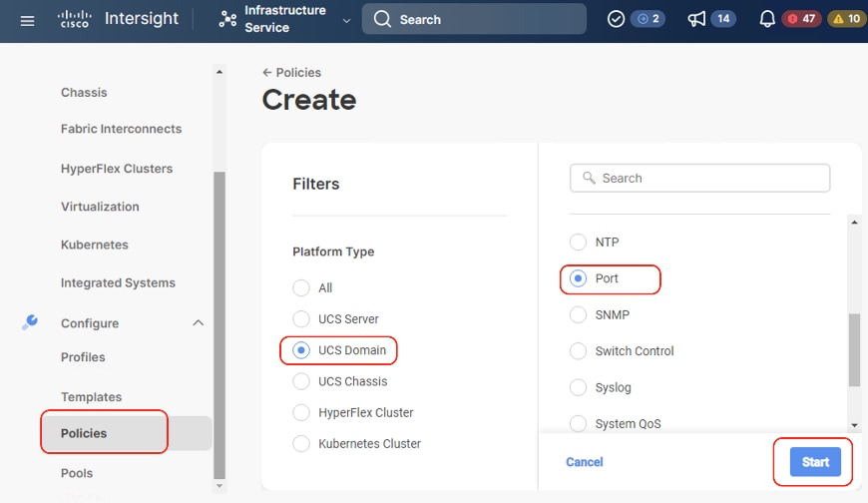Click the Start button
This screenshot has height=503, width=868.
click(x=815, y=462)
